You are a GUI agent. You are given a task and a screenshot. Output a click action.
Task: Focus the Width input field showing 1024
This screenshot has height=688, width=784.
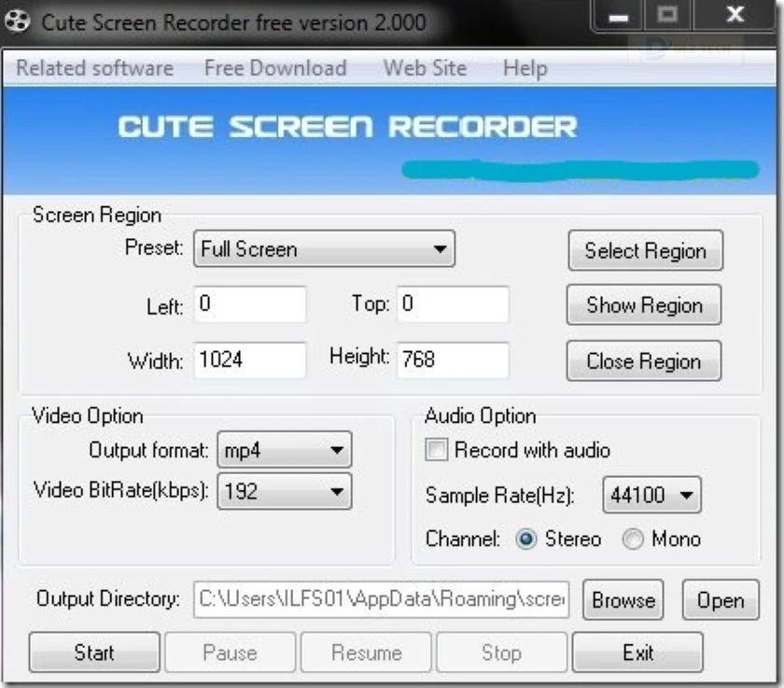[249, 360]
